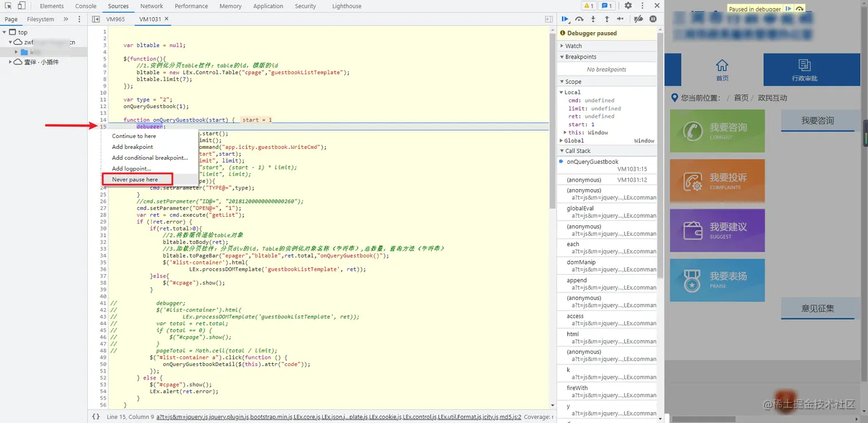The image size is (868, 423).
Task: Pretty-print the source with braces icon
Action: 96,417
